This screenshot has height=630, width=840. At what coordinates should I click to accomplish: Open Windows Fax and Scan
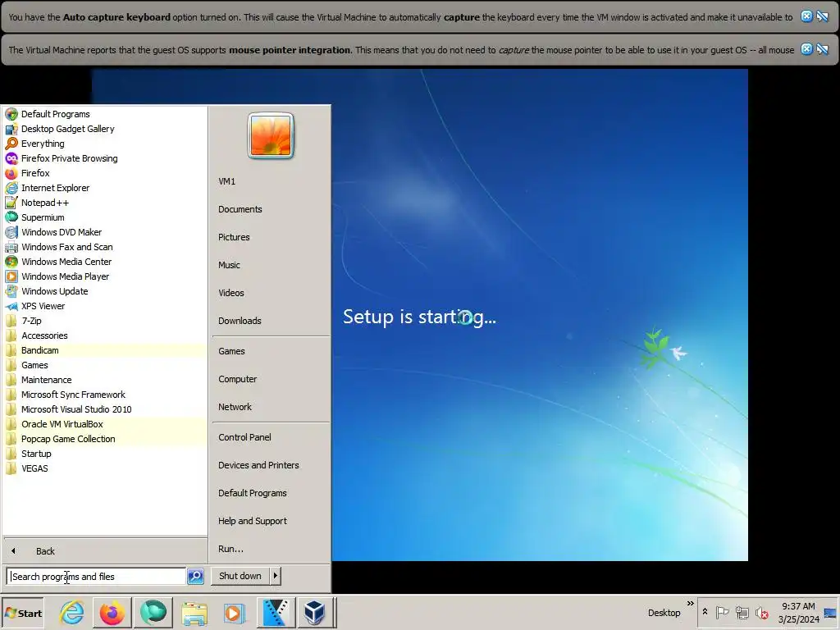[x=104, y=247]
